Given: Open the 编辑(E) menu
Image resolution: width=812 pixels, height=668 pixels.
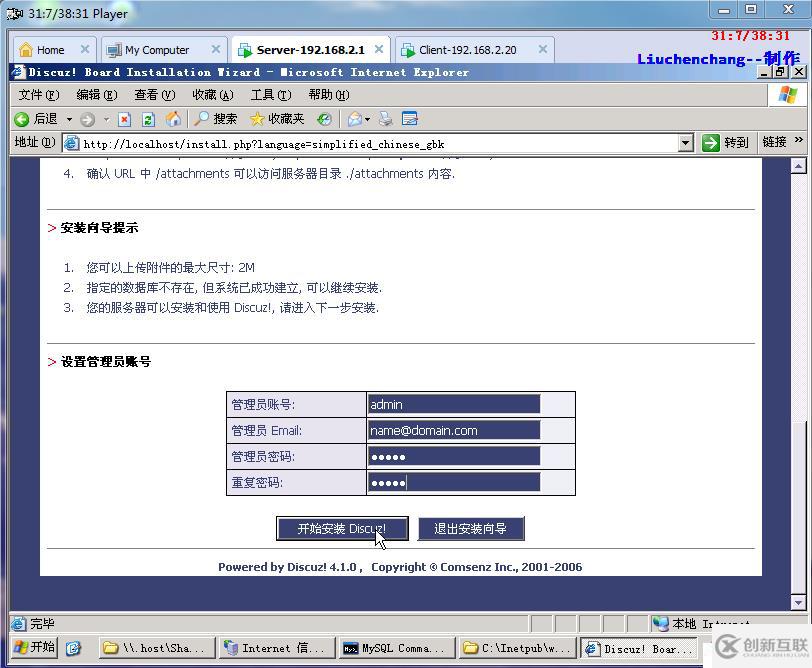Looking at the screenshot, I should (x=97, y=95).
